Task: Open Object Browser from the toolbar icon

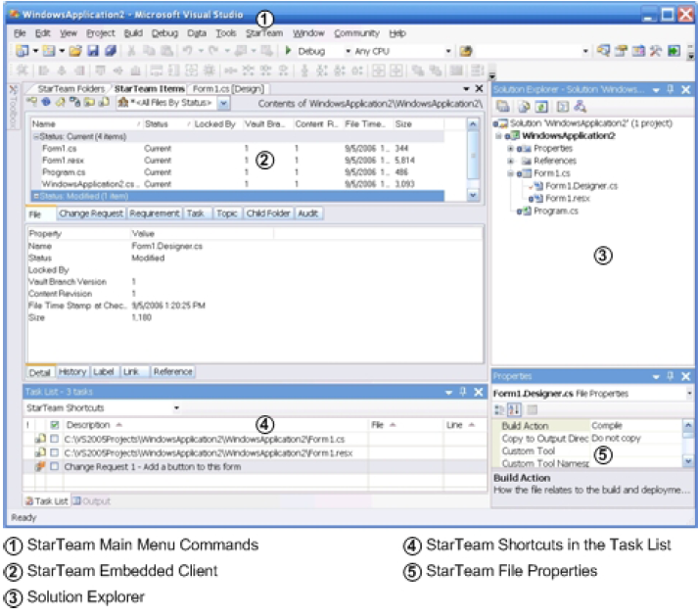Action: coord(638,51)
